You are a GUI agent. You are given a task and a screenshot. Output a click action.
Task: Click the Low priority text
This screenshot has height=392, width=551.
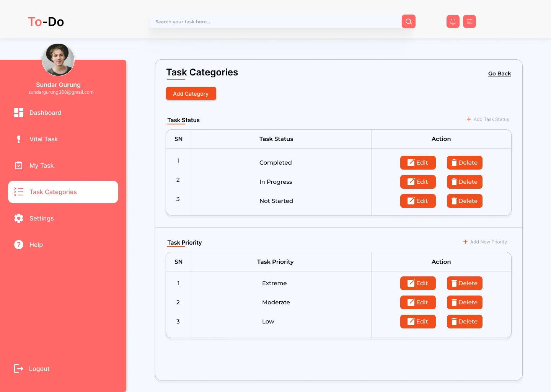(x=268, y=322)
